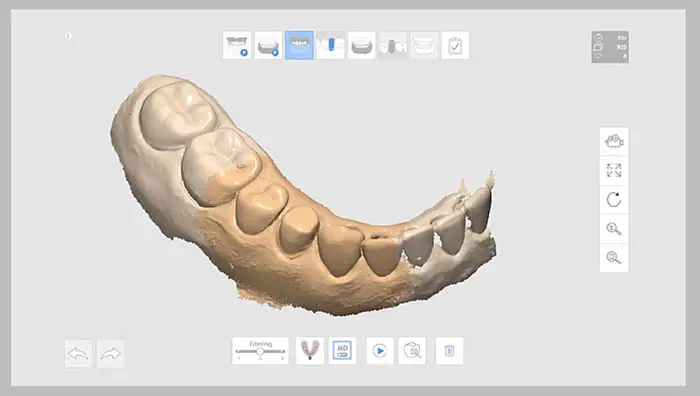This screenshot has height=396, width=700.
Task: Open the dental arch scan guide icon
Action: pos(310,351)
